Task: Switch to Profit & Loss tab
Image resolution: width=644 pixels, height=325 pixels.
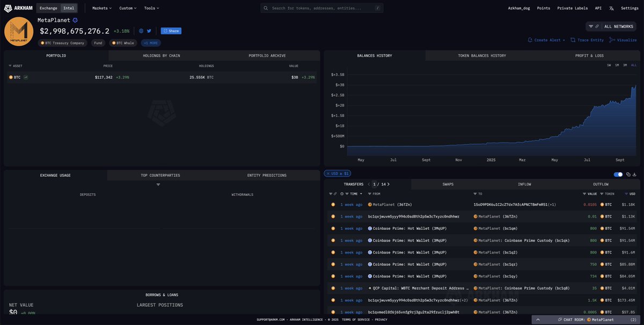Action: point(589,55)
